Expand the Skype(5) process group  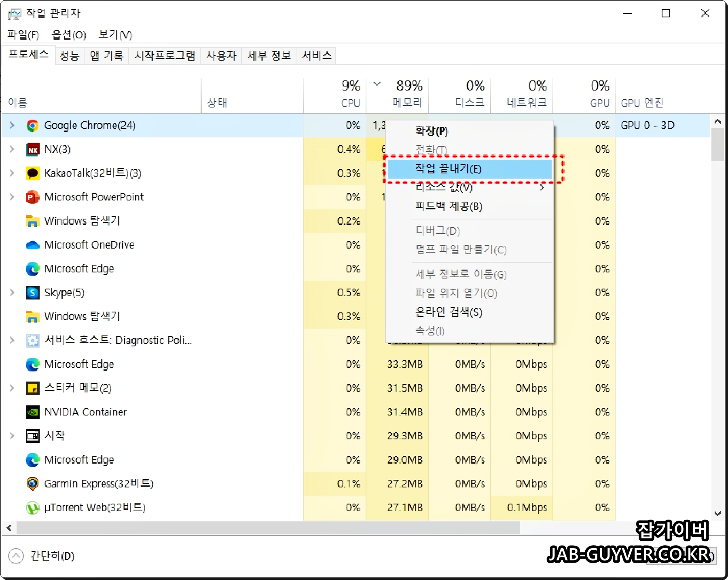[12, 293]
